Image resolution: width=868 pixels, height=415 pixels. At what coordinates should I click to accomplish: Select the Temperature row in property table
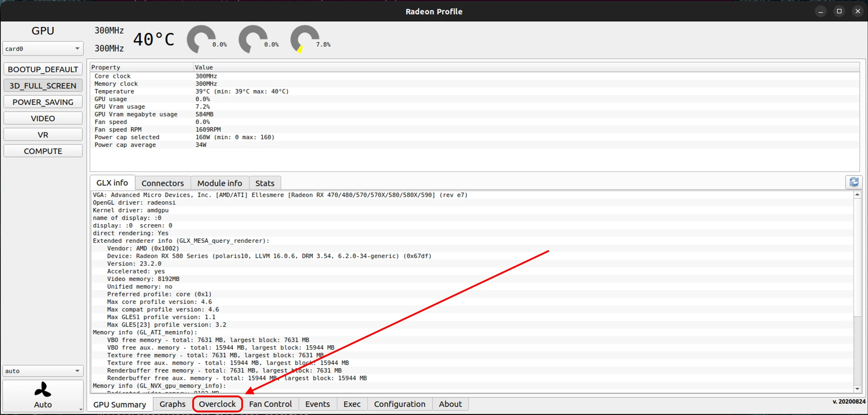tap(115, 91)
